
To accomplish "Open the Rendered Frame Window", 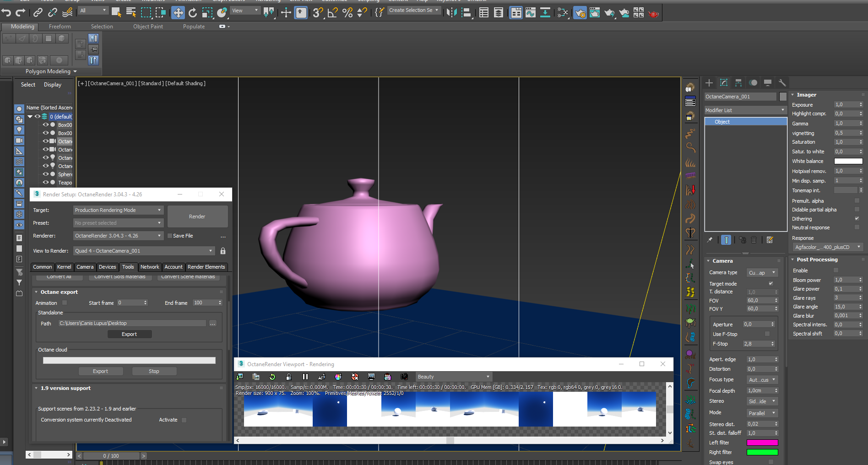I will pyautogui.click(x=595, y=12).
